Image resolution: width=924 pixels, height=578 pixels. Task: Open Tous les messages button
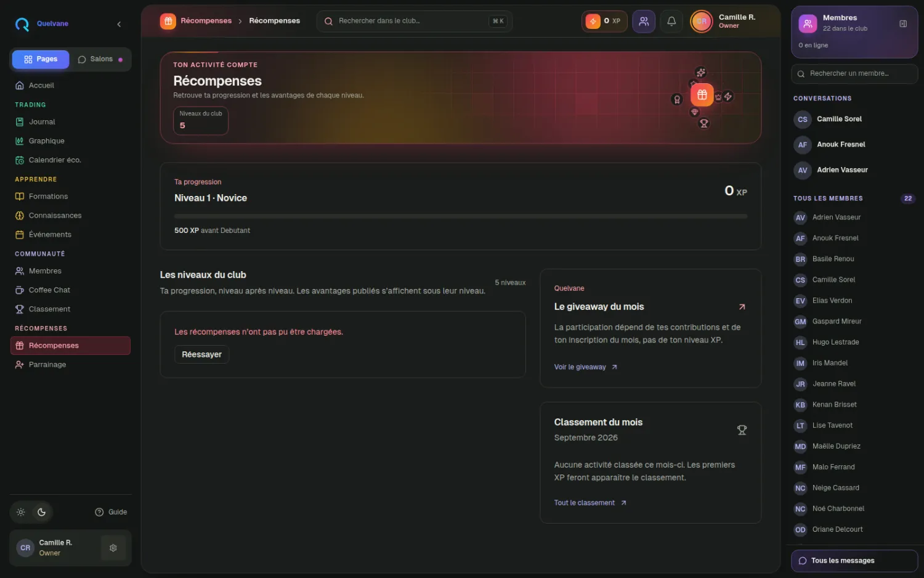click(854, 561)
